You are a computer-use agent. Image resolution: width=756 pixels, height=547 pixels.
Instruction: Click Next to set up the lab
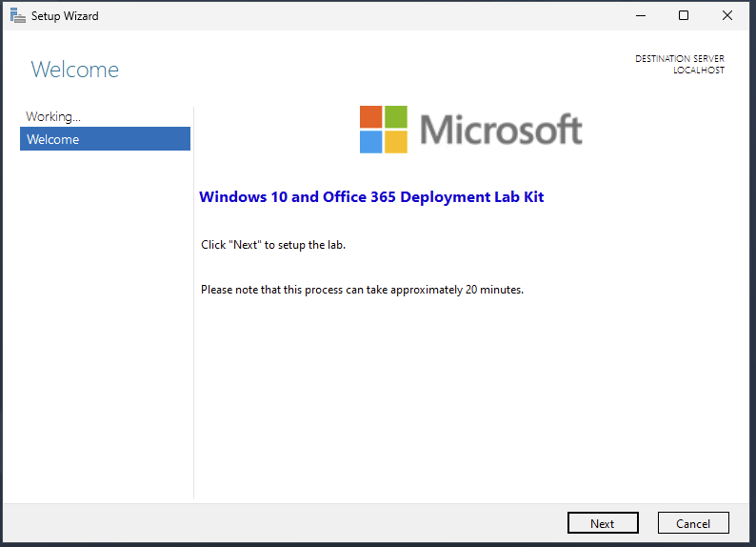[603, 523]
